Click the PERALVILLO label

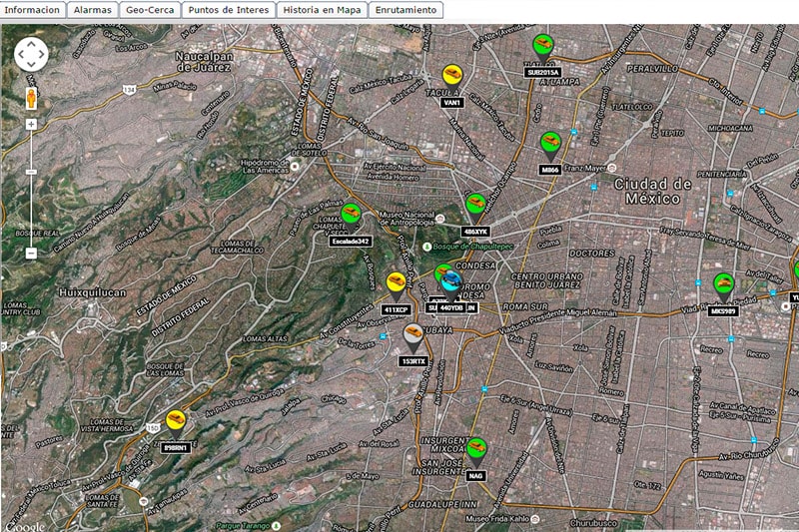(653, 68)
